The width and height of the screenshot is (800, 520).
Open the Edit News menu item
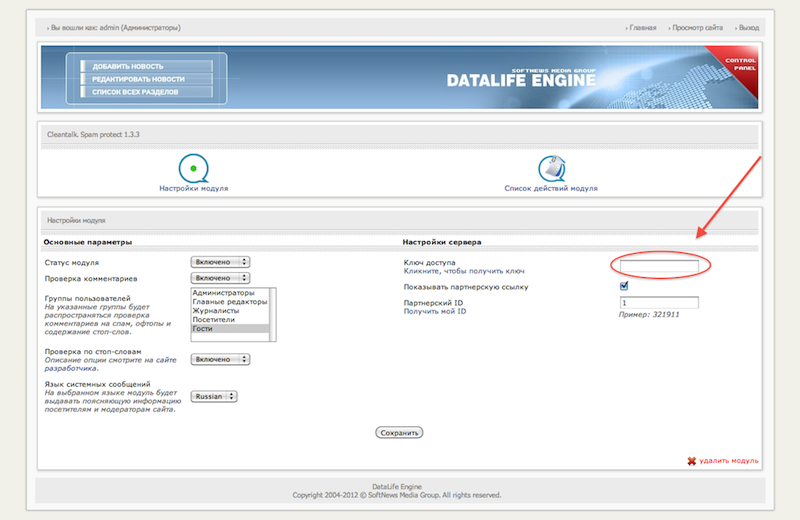pos(138,79)
